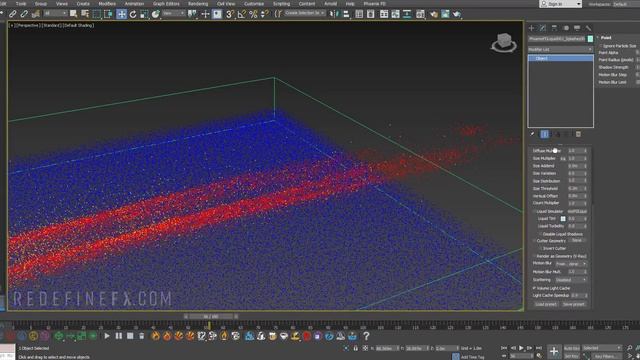Collapse the Point rollout
Viewport: 640px width, 360px height.
pyautogui.click(x=607, y=38)
